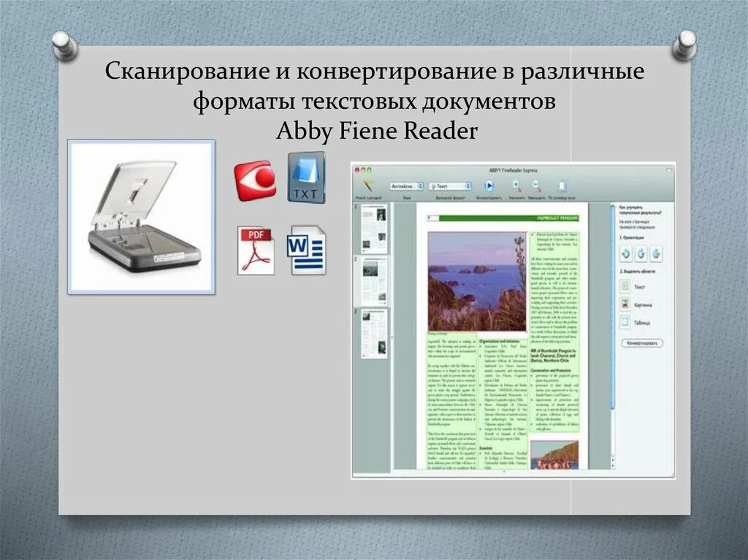This screenshot has width=748, height=560.
Task: Open the Текст output format dropdown
Action: pyautogui.click(x=450, y=186)
